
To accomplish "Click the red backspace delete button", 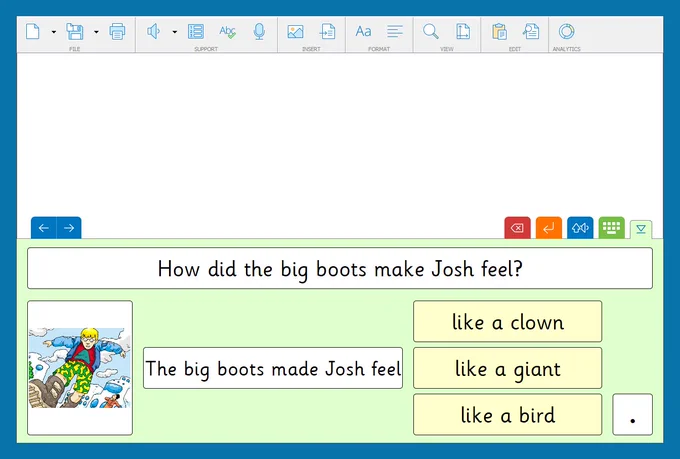I will pyautogui.click(x=517, y=228).
